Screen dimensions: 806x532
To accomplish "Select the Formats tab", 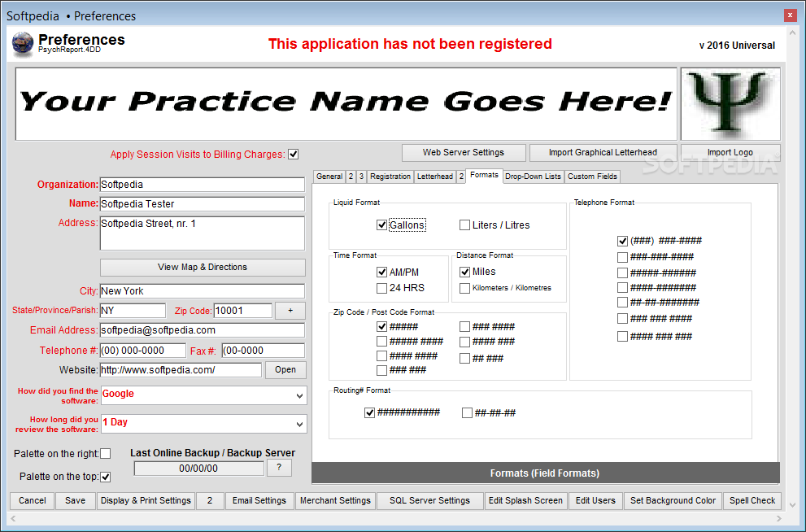I will tap(484, 175).
